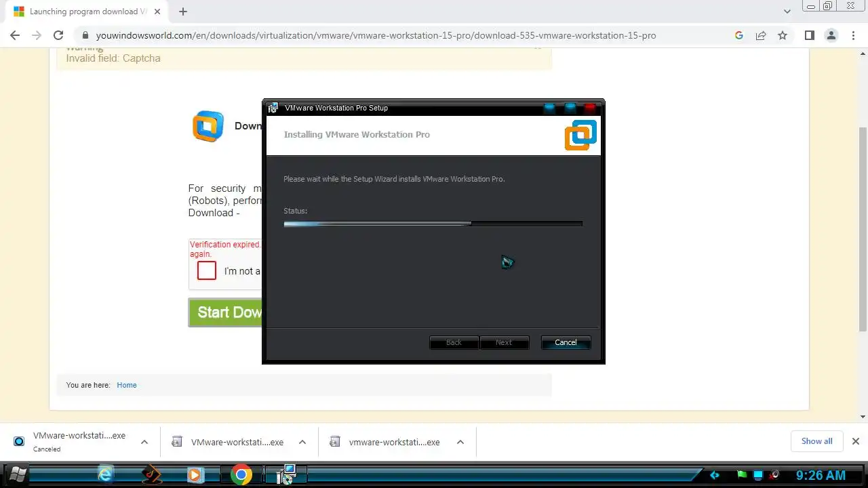Click the Verification expired message
The image size is (868, 488).
225,249
